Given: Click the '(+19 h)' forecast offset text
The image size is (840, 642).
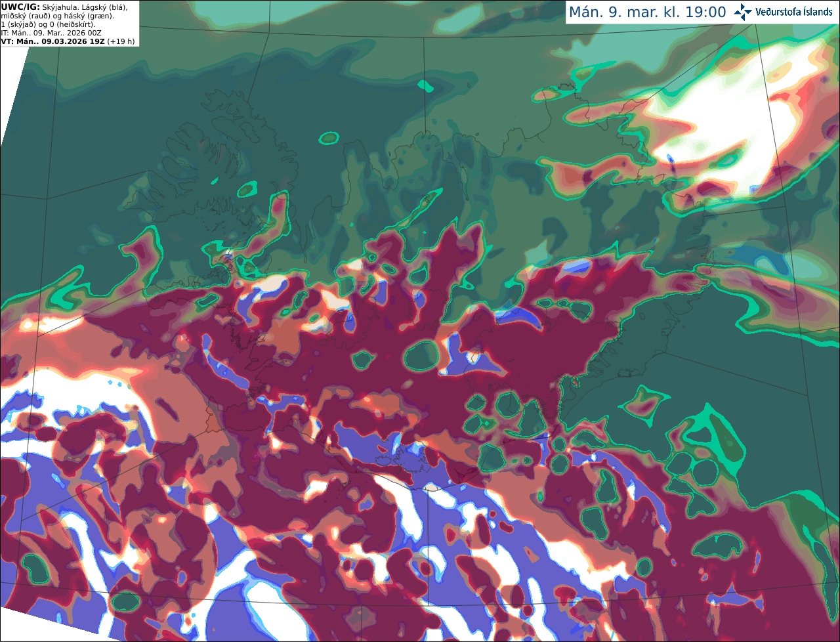Looking at the screenshot, I should click(x=121, y=41).
